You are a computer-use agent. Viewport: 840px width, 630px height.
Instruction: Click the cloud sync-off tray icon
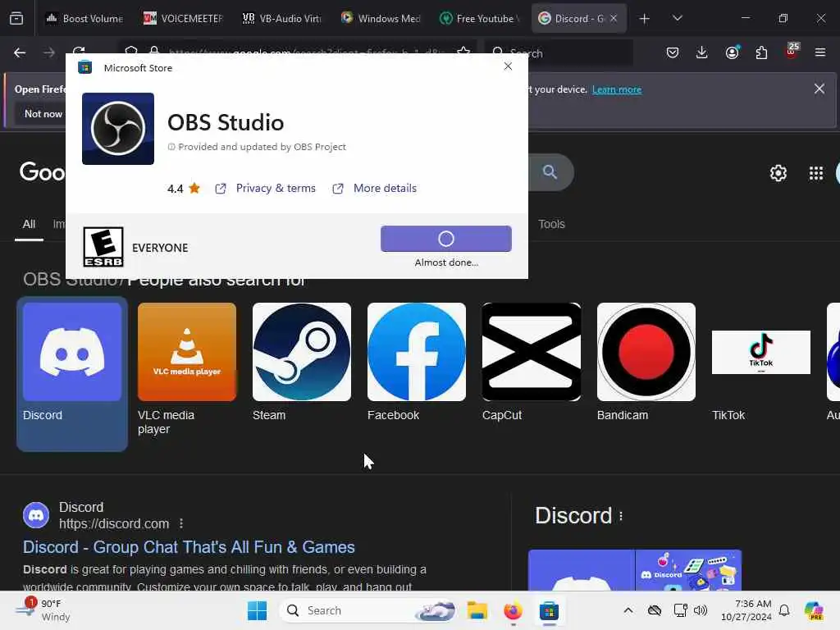654,610
